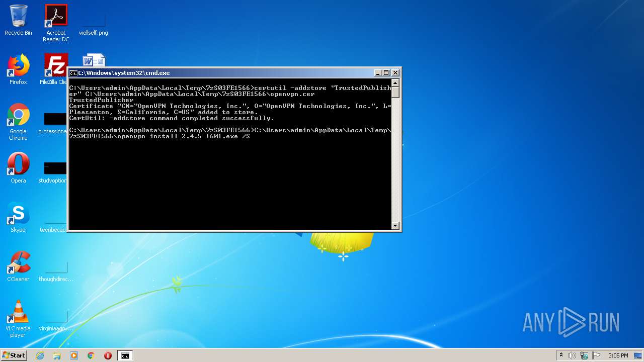The image size is (644, 362).
Task: Open cmd.exe title bar system menu icon
Action: pyautogui.click(x=73, y=73)
